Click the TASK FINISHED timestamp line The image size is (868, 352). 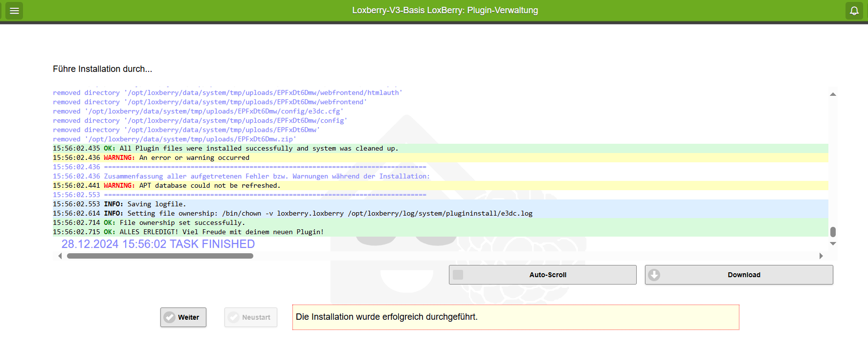(x=158, y=244)
